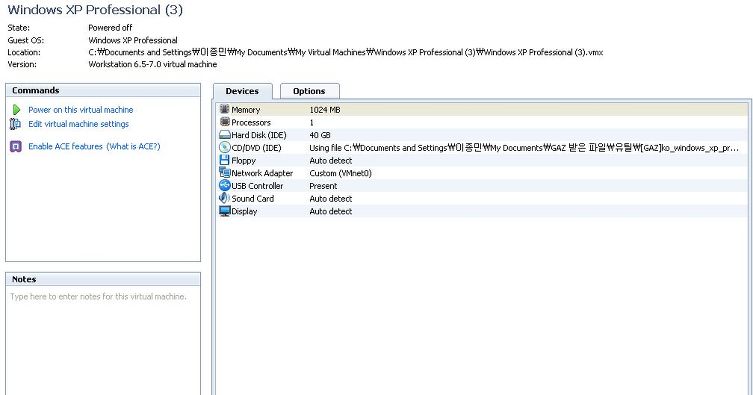
Task: Switch to the Devices tab
Action: click(x=242, y=91)
